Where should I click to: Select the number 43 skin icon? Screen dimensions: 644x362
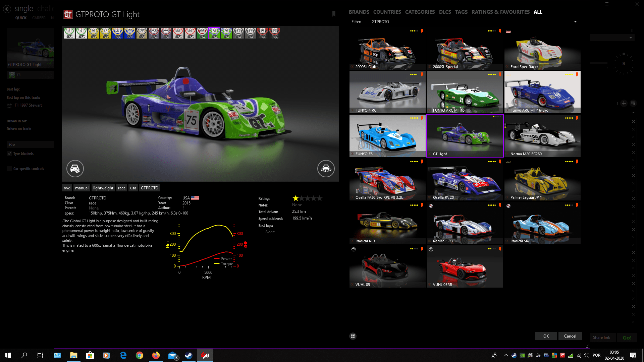tap(154, 33)
